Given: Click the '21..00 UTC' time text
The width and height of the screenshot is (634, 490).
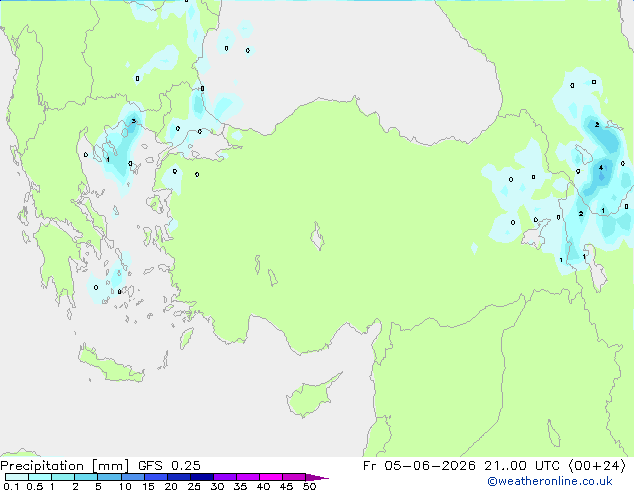Looking at the screenshot, I should coord(522,466).
